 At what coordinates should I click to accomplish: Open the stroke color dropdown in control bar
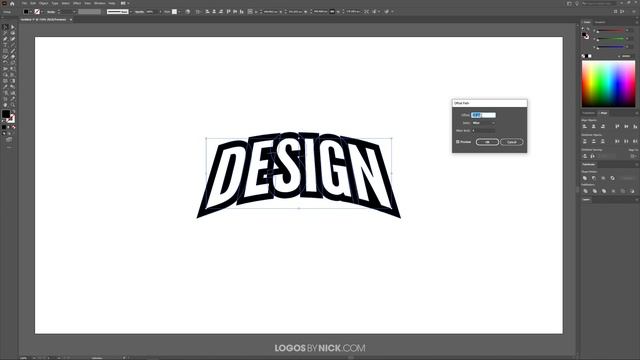click(42, 12)
